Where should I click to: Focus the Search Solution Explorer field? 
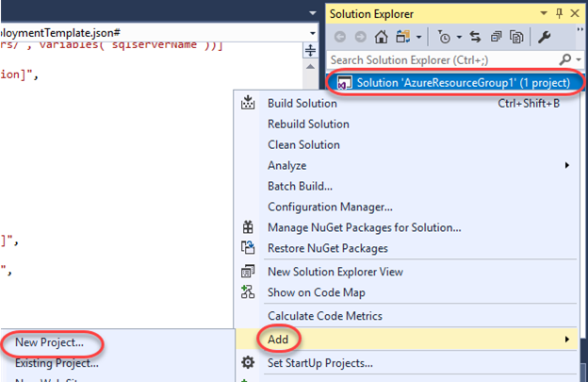(443, 60)
